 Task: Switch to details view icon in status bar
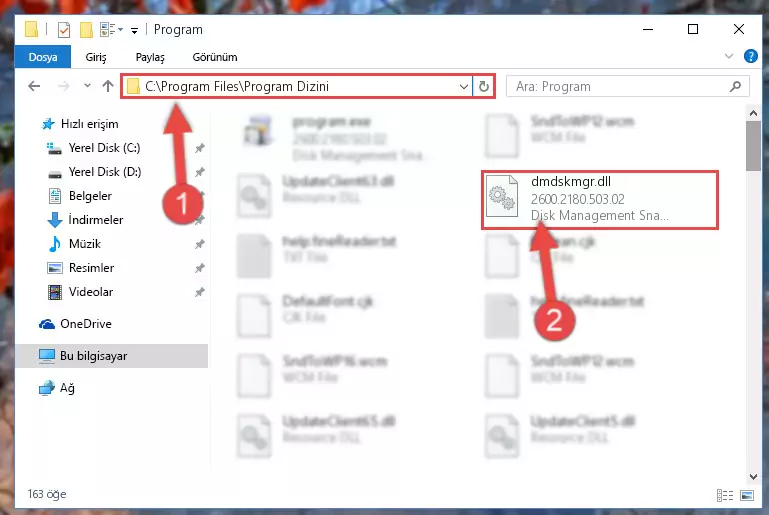pyautogui.click(x=724, y=495)
